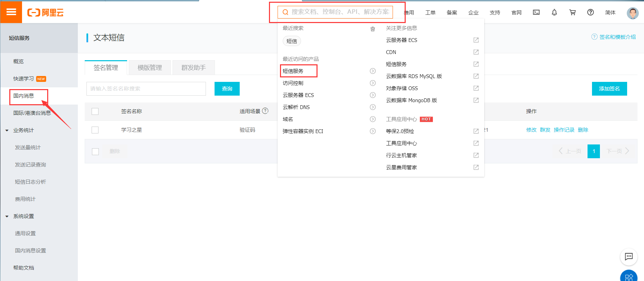
Task: Open the Cloud Shell terminal icon
Action: [x=536, y=12]
